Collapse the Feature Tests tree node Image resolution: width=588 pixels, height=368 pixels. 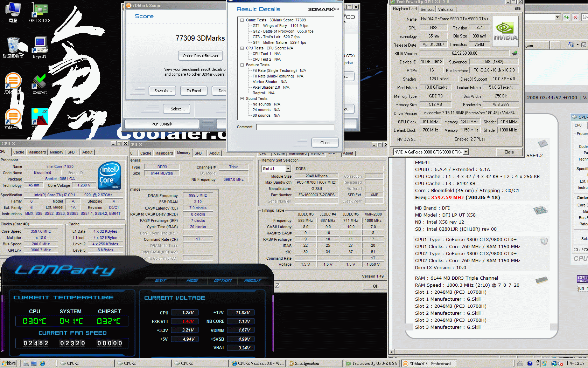(242, 65)
